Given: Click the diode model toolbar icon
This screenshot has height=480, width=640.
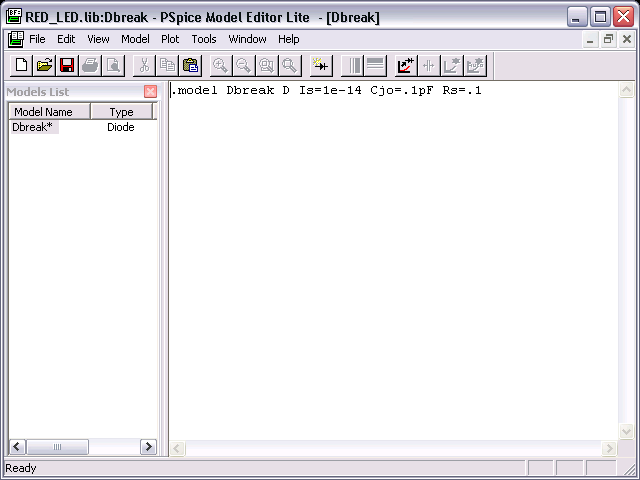Looking at the screenshot, I should pyautogui.click(x=320, y=65).
